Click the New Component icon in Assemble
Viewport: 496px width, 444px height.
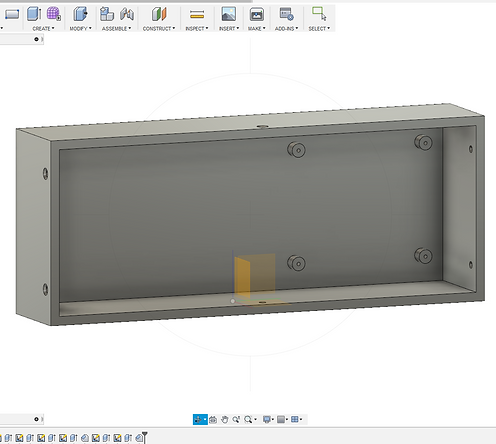click(107, 14)
